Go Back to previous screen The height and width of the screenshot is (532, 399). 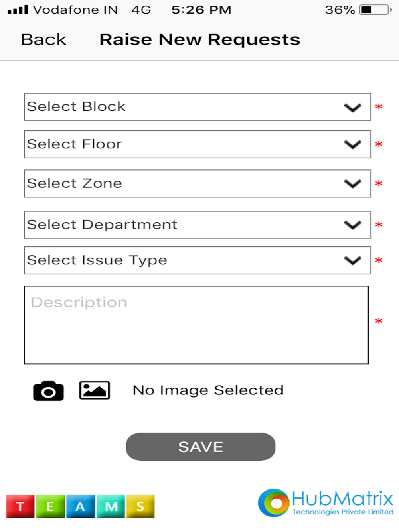click(x=43, y=40)
